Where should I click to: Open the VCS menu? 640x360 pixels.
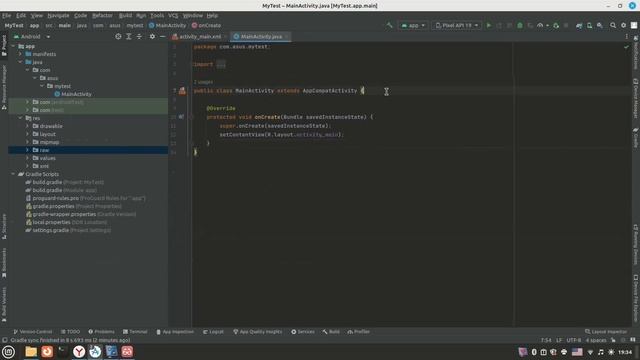pos(173,16)
